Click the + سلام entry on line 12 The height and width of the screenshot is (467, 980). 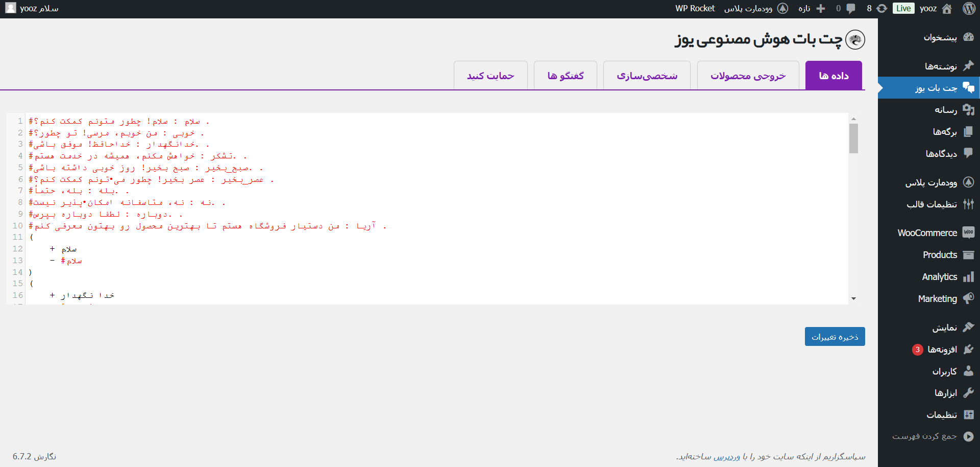click(63, 249)
